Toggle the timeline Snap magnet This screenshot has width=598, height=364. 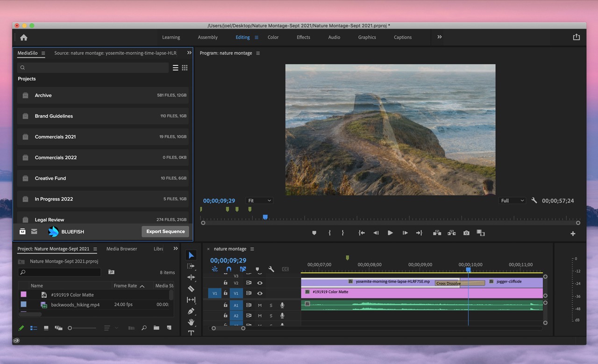point(228,269)
